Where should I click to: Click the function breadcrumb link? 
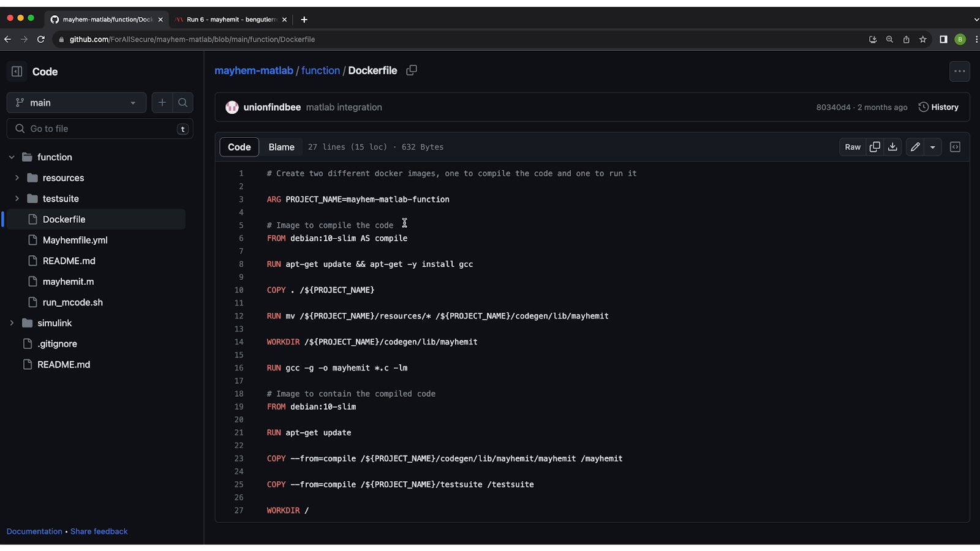pos(320,70)
